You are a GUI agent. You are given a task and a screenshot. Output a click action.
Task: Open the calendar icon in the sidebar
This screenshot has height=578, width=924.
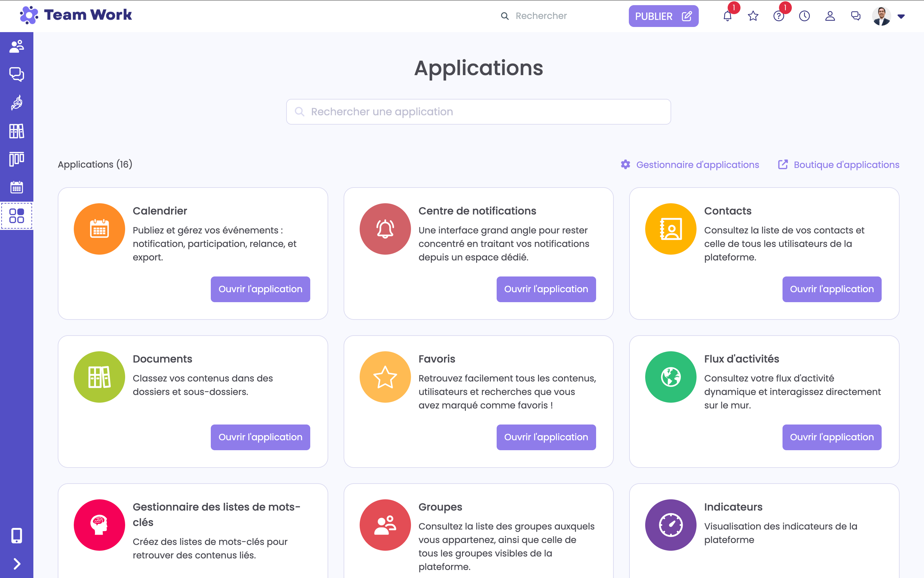(x=16, y=187)
